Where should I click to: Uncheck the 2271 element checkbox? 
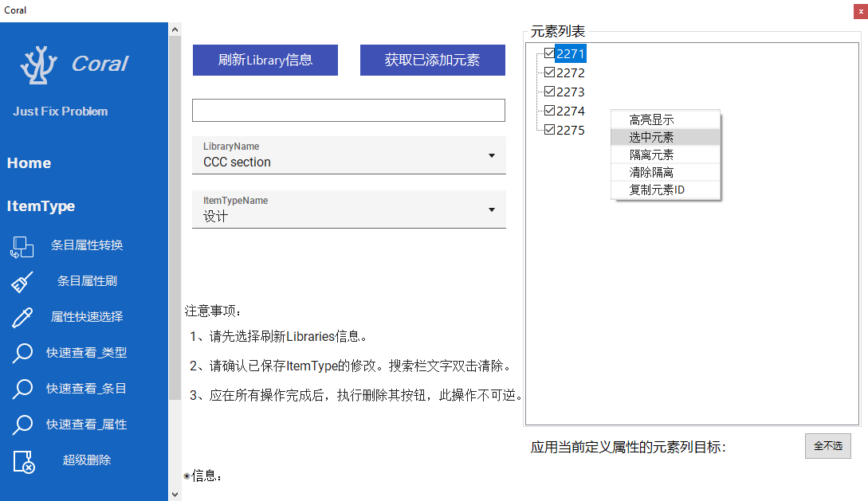pos(549,53)
